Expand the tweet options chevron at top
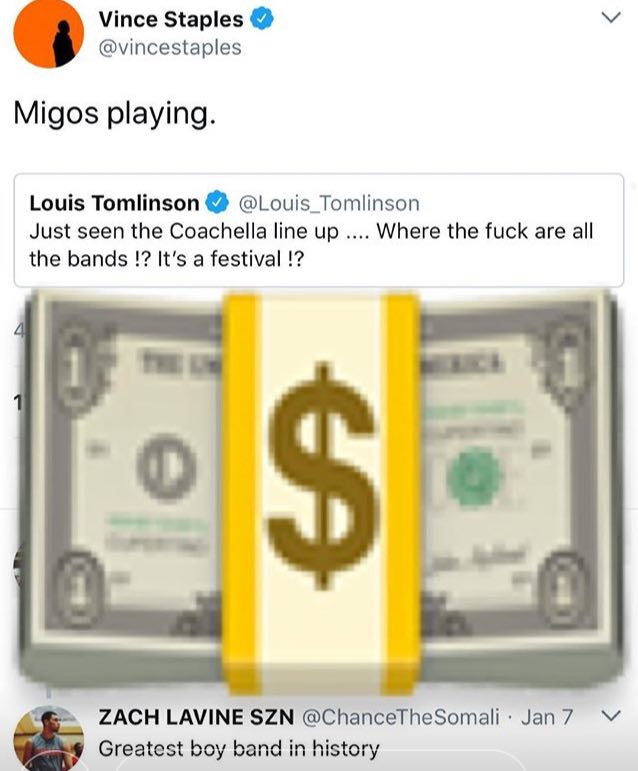Screen dimensions: 638x771 pos(611,18)
